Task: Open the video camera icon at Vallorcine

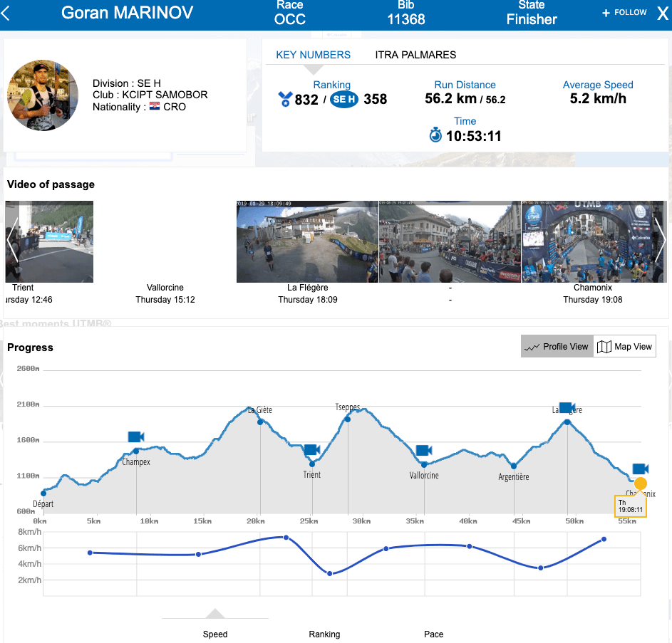Action: point(424,450)
